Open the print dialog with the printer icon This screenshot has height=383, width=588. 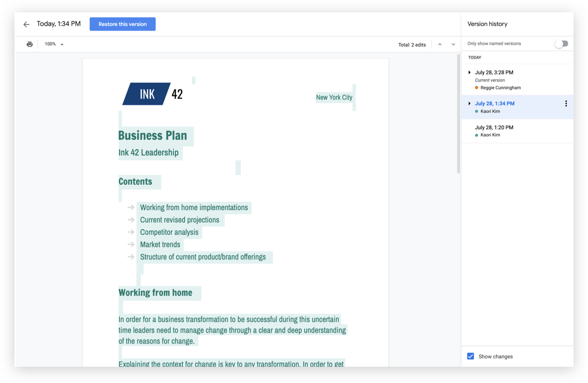tap(29, 44)
